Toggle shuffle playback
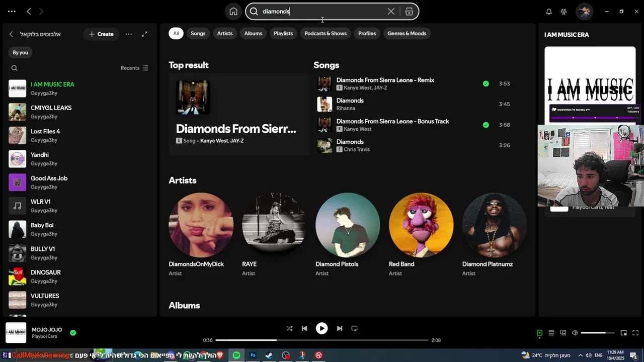Viewport: 644px width, 362px height. (x=289, y=328)
